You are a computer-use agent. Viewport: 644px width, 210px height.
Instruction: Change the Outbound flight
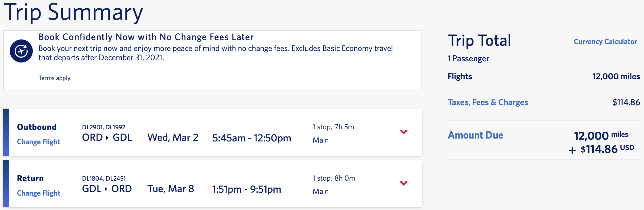39,142
